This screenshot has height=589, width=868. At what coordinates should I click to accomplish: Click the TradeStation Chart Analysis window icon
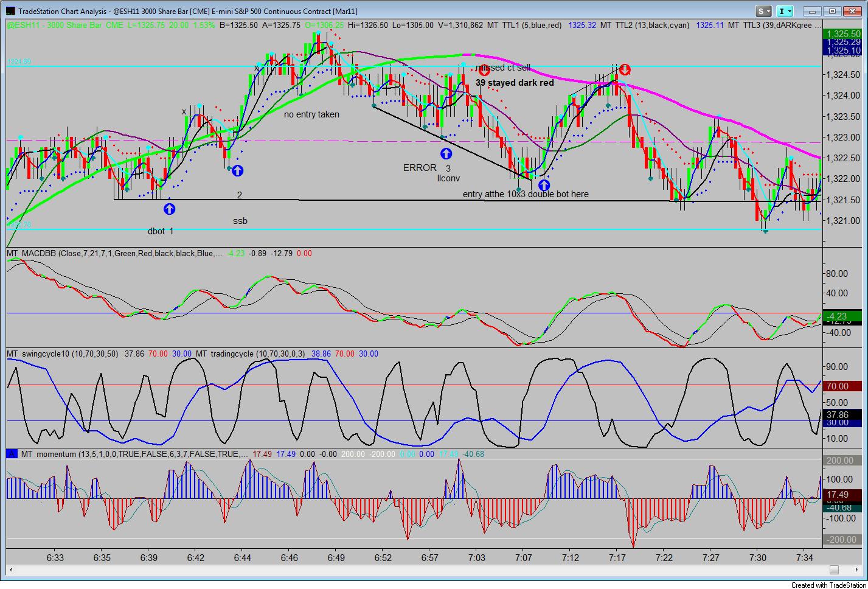[10, 11]
